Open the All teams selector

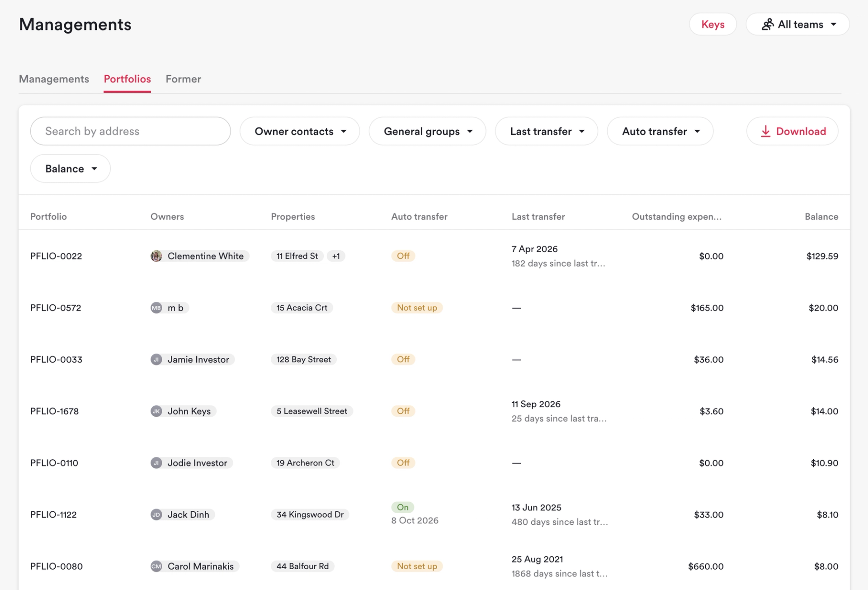pyautogui.click(x=797, y=24)
